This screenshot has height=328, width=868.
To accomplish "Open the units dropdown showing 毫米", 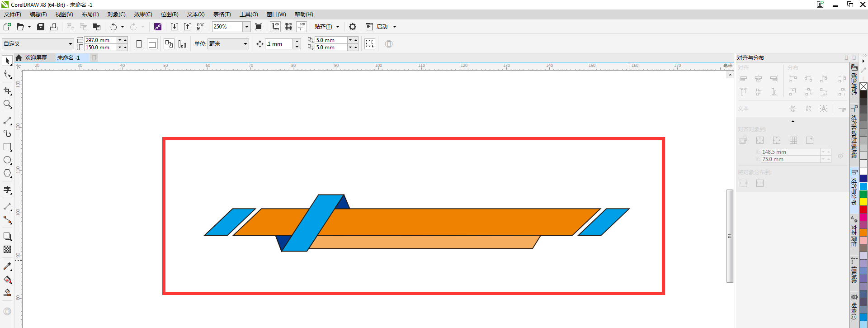I will 245,44.
